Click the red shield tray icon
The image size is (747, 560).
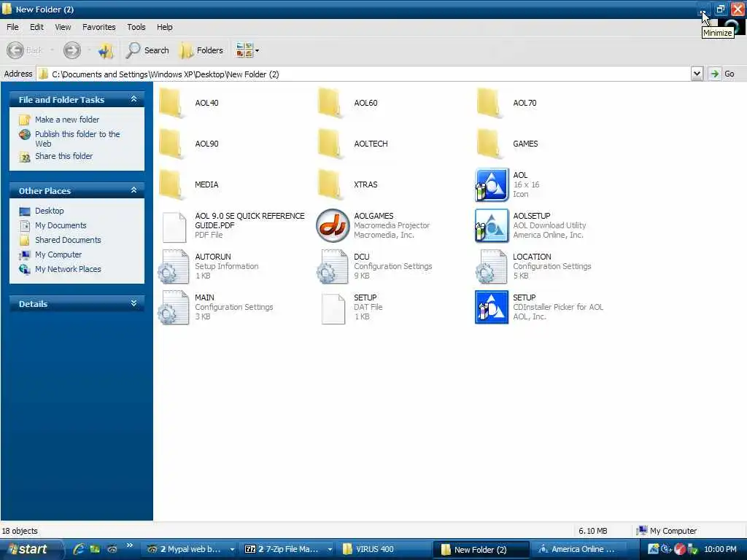[x=680, y=550]
